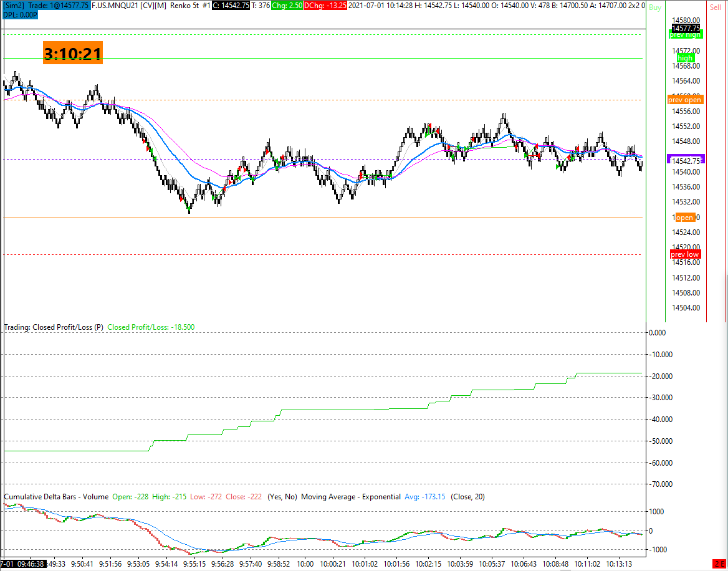Click the 9:58:52 time axis label

point(279,564)
